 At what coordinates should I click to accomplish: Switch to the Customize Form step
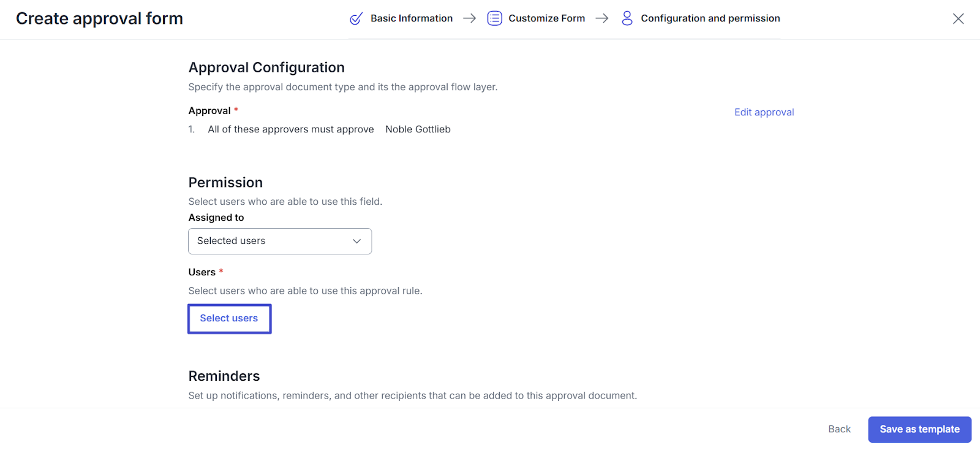546,18
